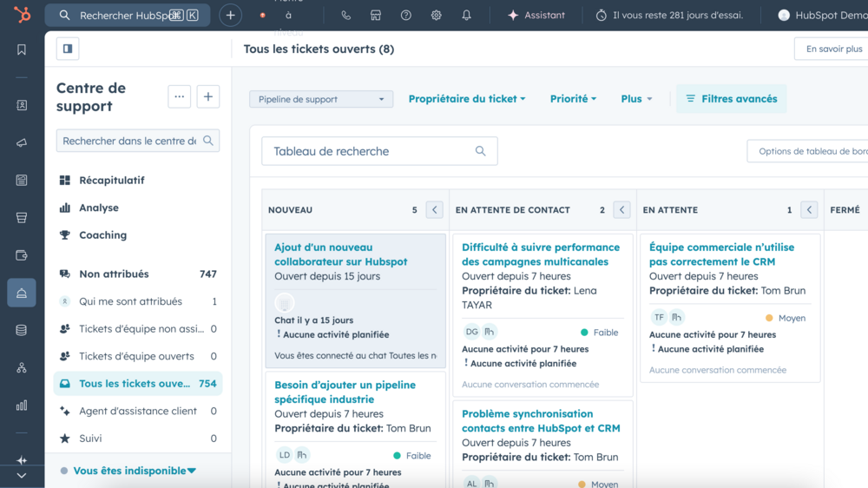The width and height of the screenshot is (868, 488).
Task: Collapse the EN ATTENTE DE CONTACT column chevron
Action: [621, 210]
